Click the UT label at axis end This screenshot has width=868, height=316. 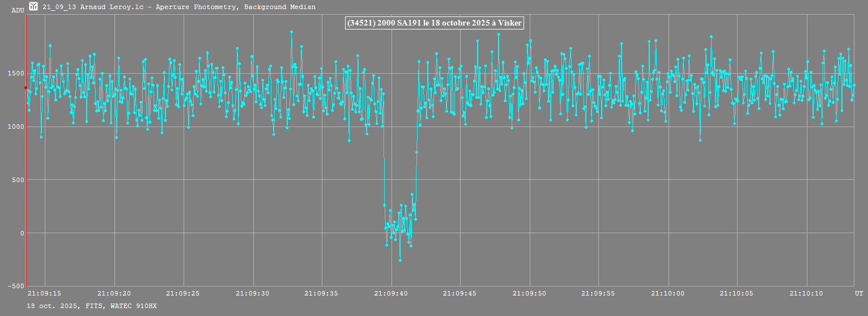coord(858,294)
